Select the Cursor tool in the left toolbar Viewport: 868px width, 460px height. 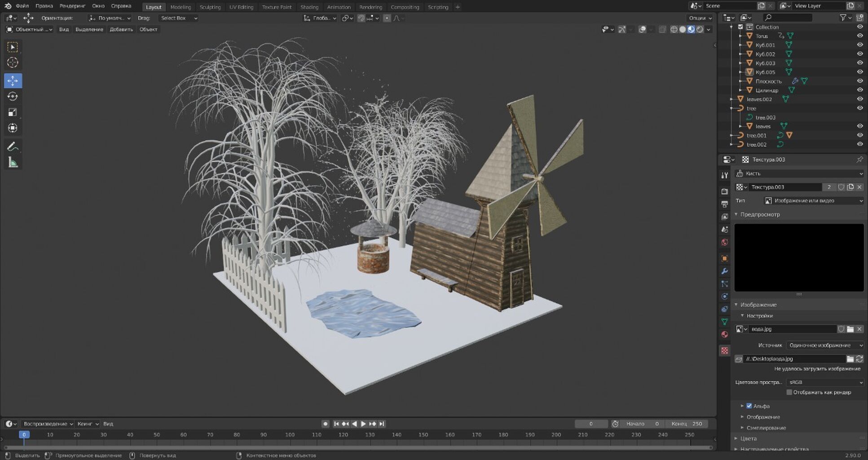click(13, 63)
